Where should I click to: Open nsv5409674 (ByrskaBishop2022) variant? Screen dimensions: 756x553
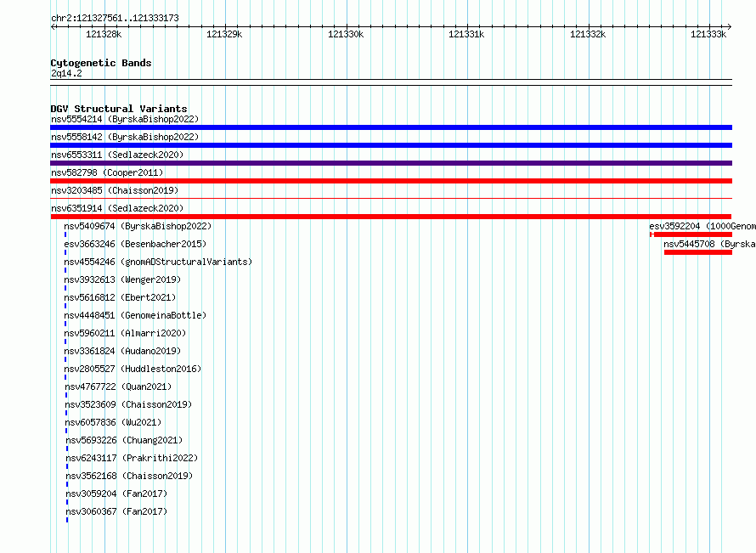point(138,226)
